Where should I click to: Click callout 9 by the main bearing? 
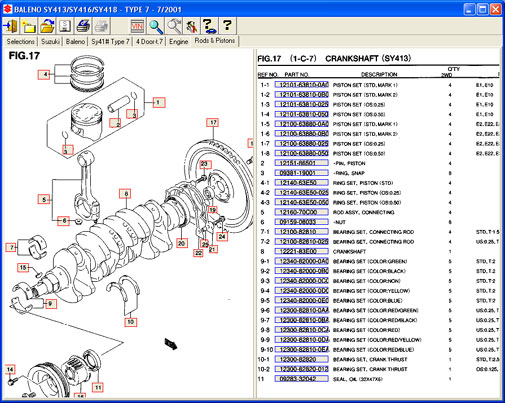(50, 304)
